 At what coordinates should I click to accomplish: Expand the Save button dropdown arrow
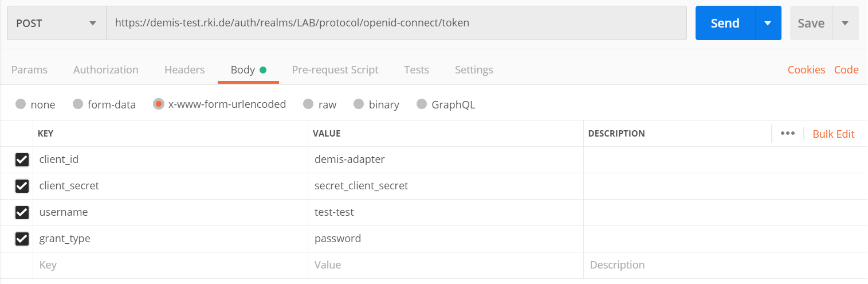tap(845, 23)
